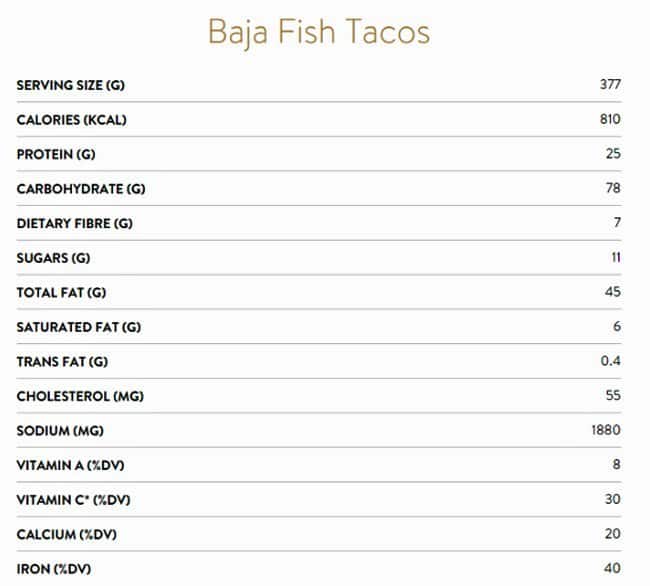Select the 377 serving size value
This screenshot has height=586, width=650.
tap(610, 85)
